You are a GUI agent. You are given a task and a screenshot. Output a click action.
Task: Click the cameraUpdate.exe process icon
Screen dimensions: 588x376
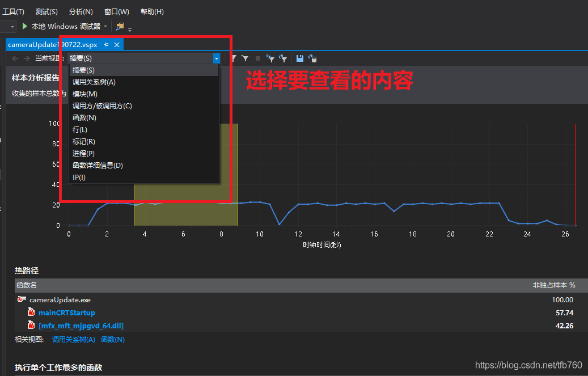pyautogui.click(x=22, y=299)
